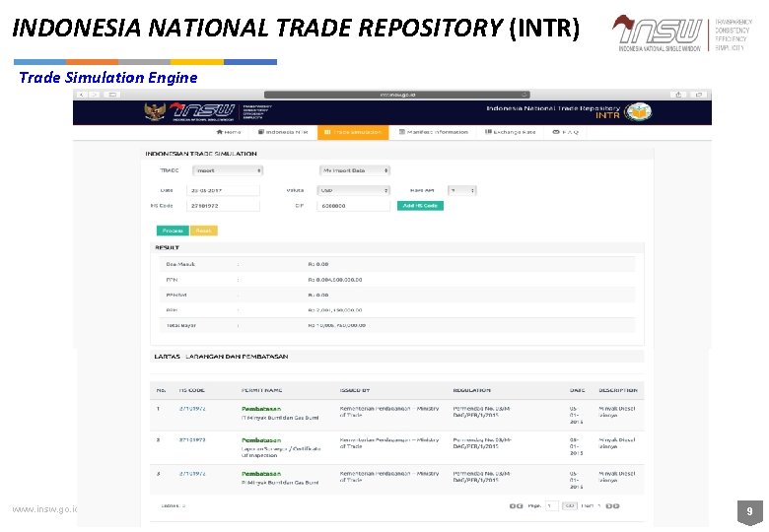Viewport: 769px width, 532px height.
Task: Click Pembatasan permit name in row 3
Action: 261,474
